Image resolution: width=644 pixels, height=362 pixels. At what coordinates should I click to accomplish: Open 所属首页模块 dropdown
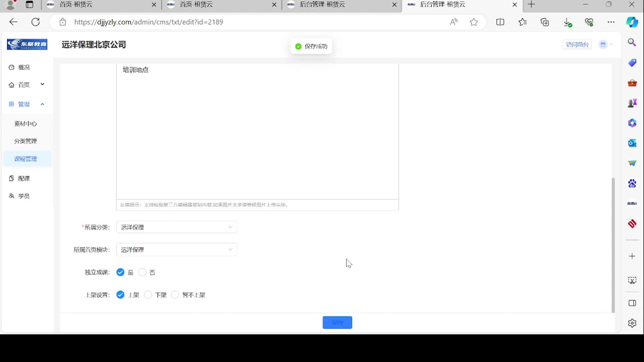[x=176, y=250]
